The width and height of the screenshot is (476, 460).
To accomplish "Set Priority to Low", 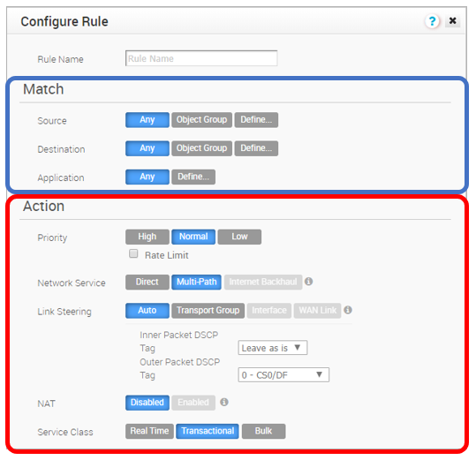I will point(239,237).
